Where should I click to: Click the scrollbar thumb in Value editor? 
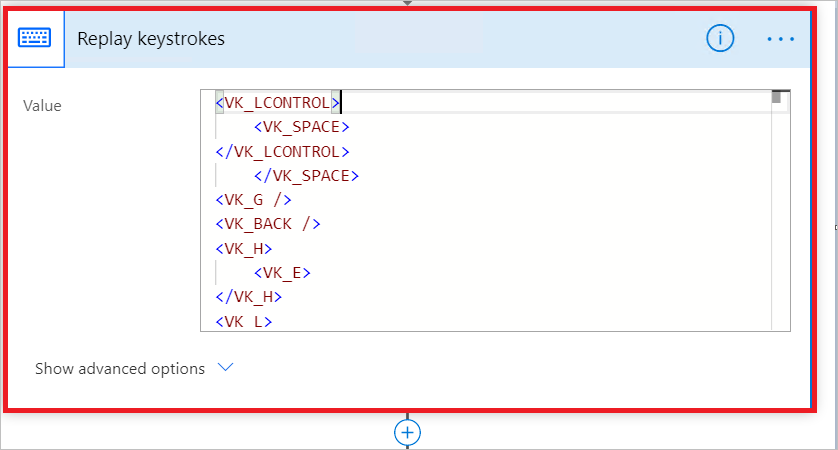(776, 97)
